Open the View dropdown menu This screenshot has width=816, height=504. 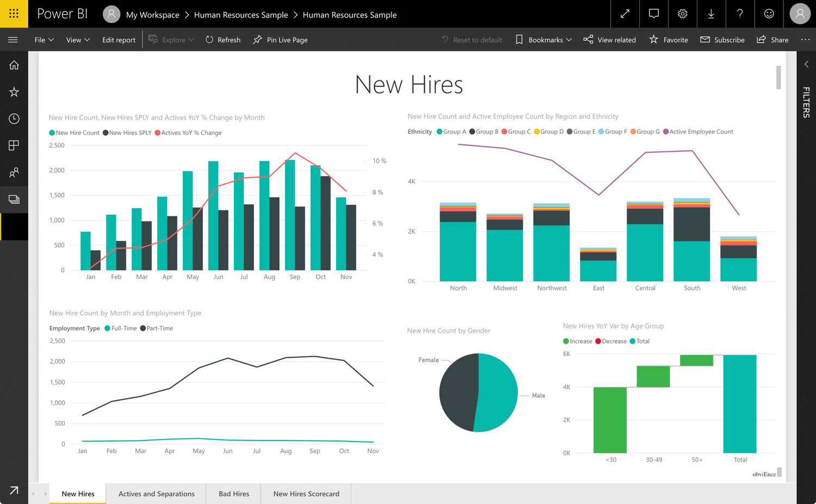point(78,40)
